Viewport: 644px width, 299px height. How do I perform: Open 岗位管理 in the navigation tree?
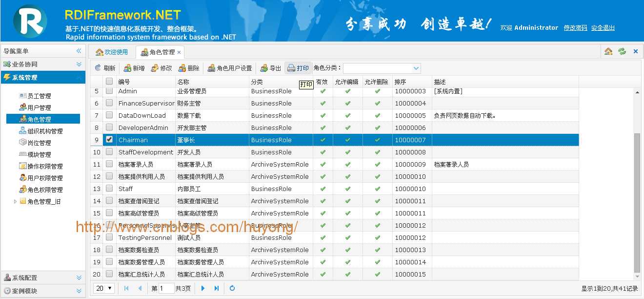coord(35,143)
